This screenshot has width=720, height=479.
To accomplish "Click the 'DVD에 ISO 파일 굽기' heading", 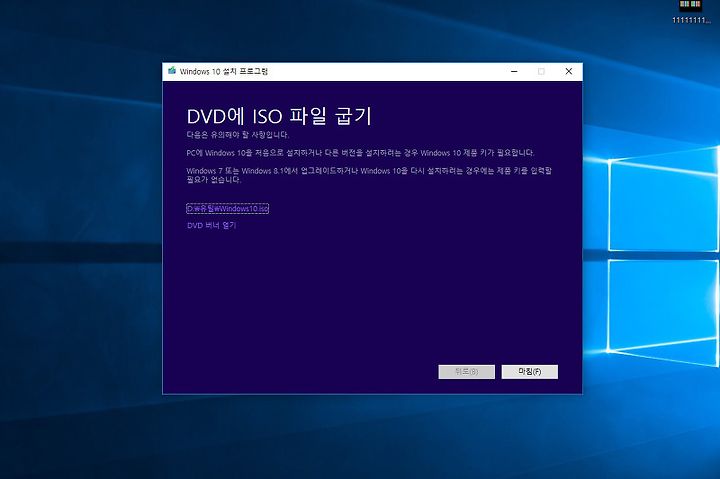I will [279, 116].
